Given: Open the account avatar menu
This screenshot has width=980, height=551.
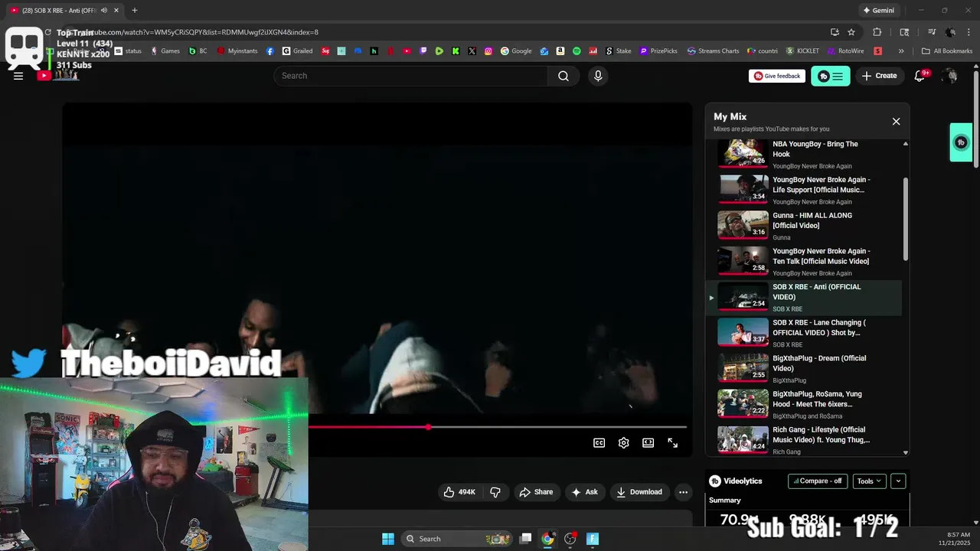Looking at the screenshot, I should click(949, 76).
